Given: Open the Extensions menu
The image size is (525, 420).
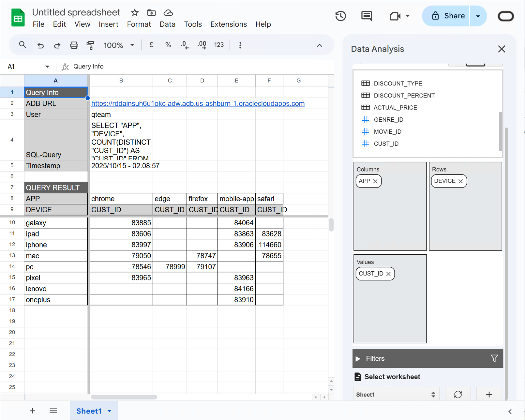Looking at the screenshot, I should [x=228, y=24].
